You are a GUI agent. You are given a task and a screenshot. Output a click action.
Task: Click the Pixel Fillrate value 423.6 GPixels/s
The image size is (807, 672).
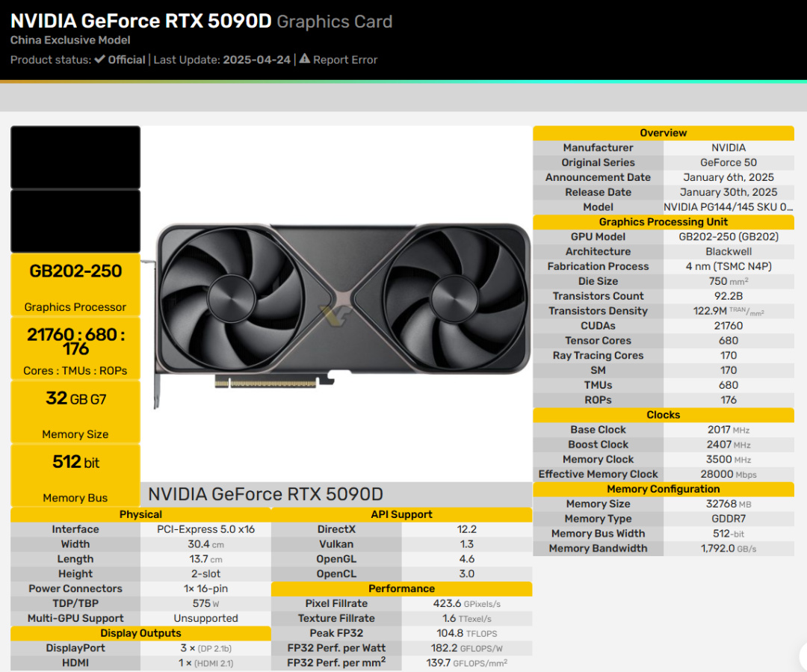467,603
